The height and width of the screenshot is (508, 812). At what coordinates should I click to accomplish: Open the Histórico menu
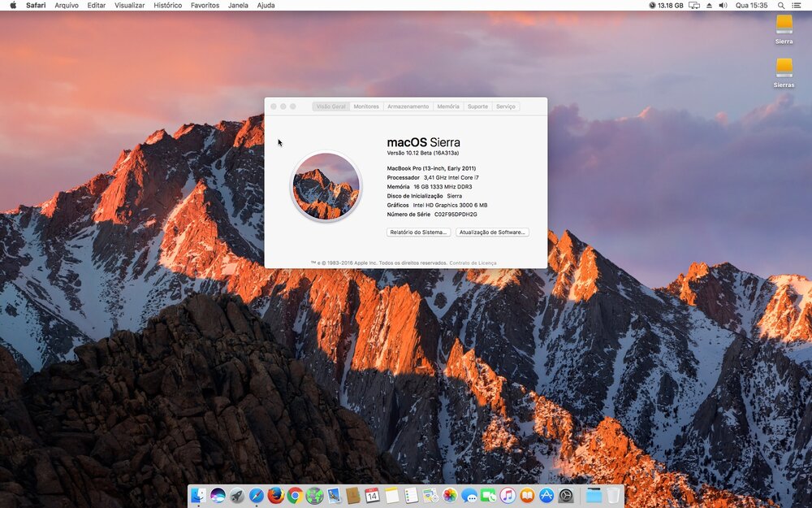point(167,5)
